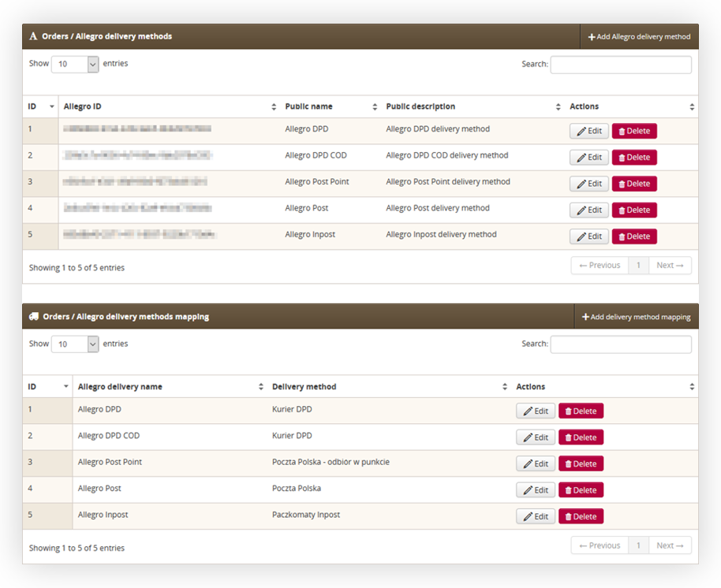This screenshot has width=721, height=588.
Task: Edit Allegro DPD COD delivery method
Action: coord(589,158)
